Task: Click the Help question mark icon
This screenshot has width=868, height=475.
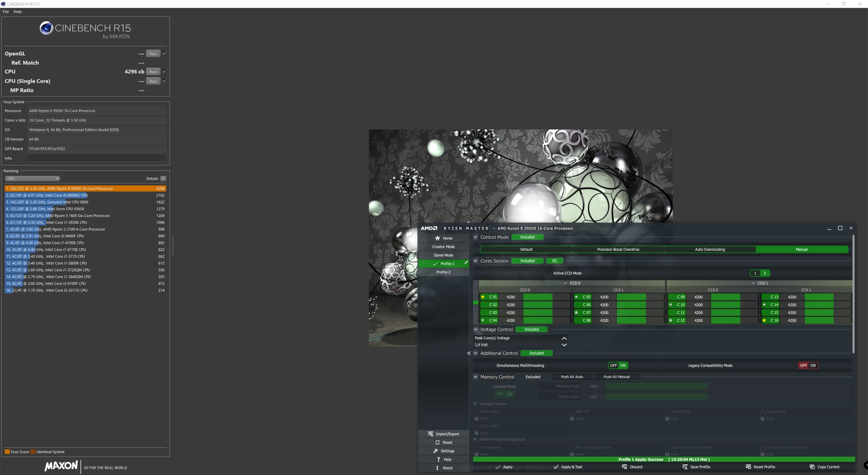Action: [438, 460]
